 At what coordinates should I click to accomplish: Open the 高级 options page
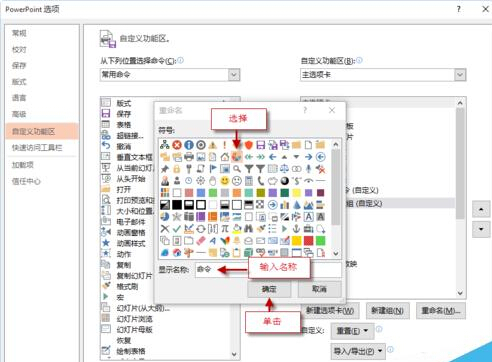pos(19,114)
